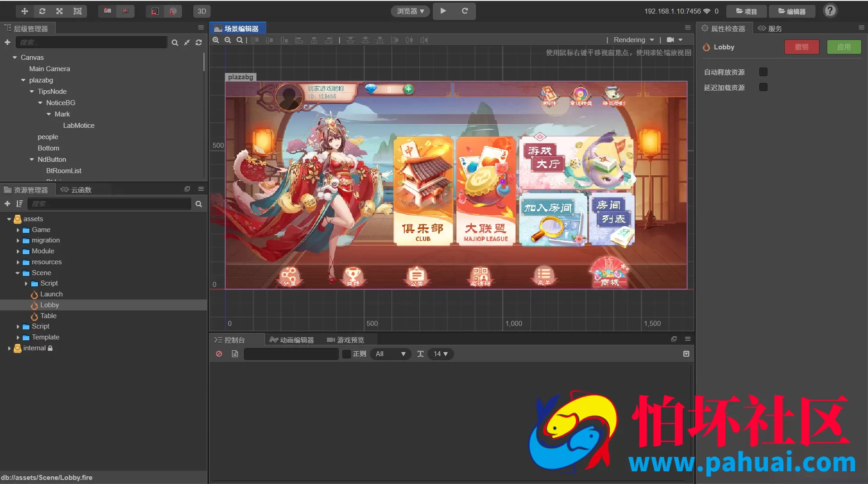Toggle the 3D view mode

click(x=202, y=11)
